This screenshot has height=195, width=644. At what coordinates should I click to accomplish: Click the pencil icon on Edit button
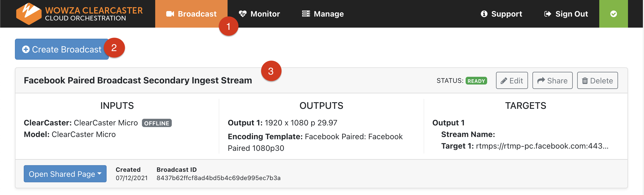(x=504, y=81)
